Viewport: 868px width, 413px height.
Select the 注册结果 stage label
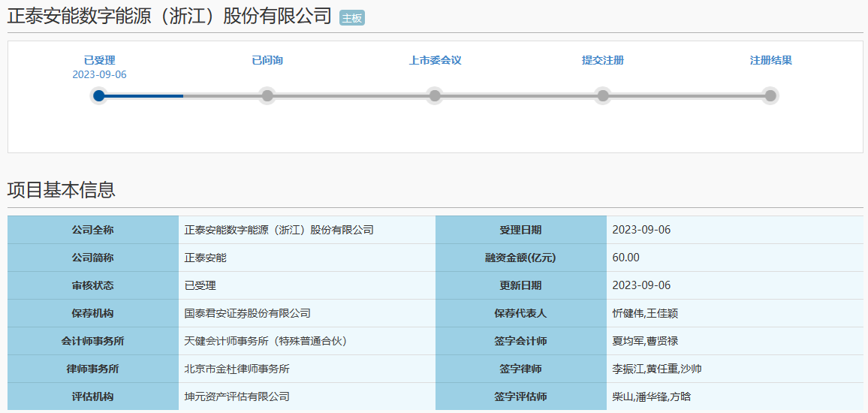click(771, 60)
